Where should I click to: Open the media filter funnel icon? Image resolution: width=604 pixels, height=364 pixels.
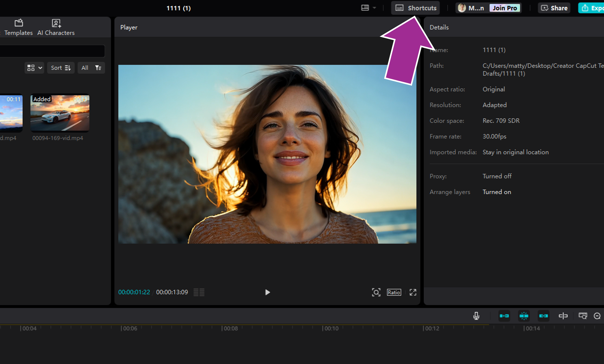coord(98,68)
